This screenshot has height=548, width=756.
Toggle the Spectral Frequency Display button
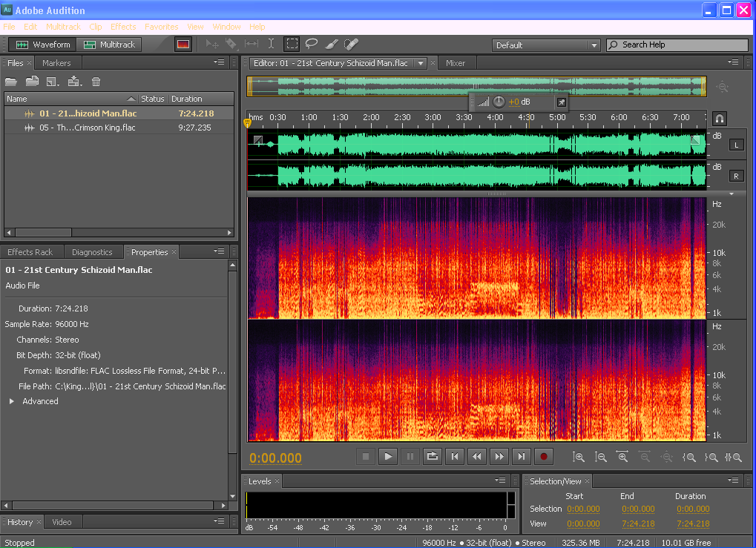[x=183, y=44]
